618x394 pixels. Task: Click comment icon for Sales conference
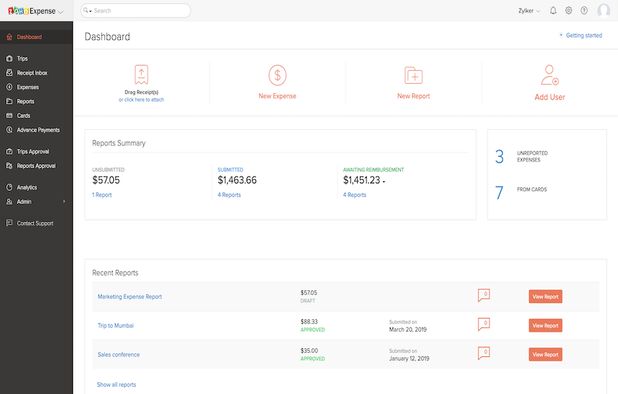pos(484,353)
